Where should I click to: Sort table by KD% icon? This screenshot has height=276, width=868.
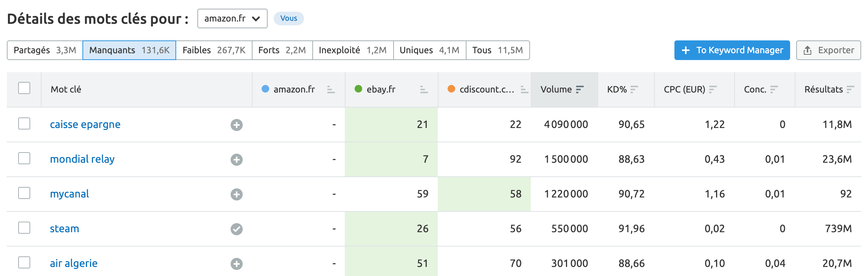634,89
